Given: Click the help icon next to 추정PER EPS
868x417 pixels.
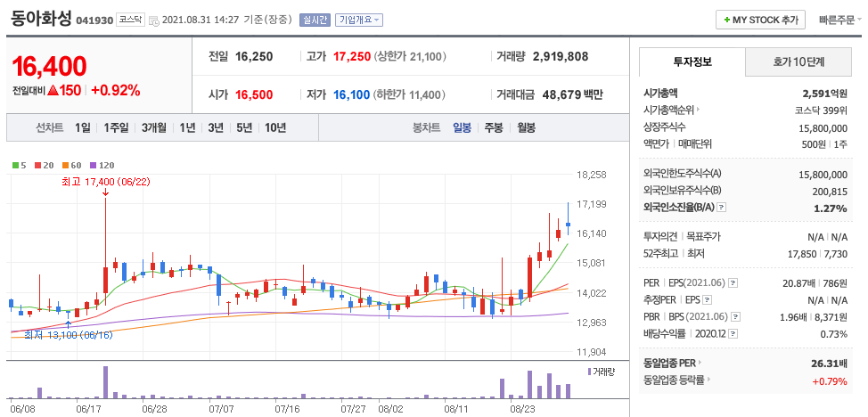Looking at the screenshot, I should pyautogui.click(x=707, y=300).
